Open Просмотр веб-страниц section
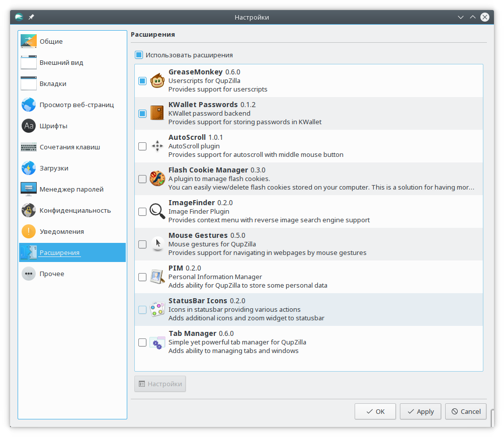The width and height of the screenshot is (504, 437). (72, 105)
